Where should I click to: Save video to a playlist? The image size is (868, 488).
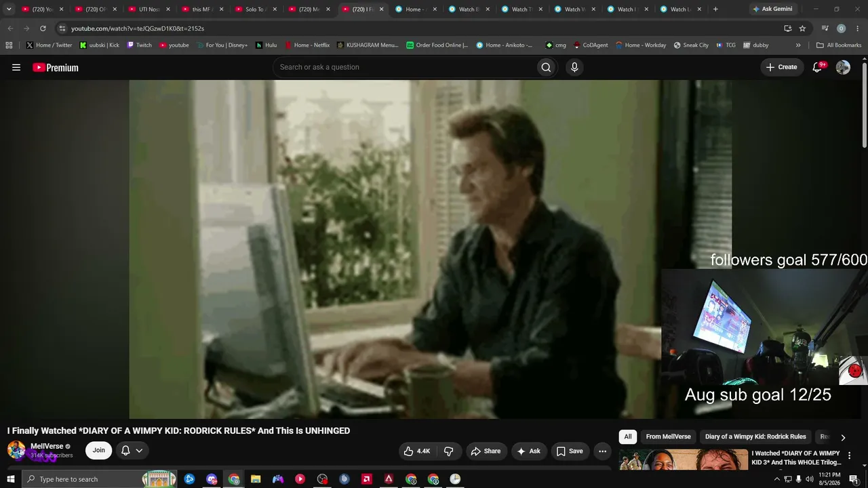coord(570,451)
